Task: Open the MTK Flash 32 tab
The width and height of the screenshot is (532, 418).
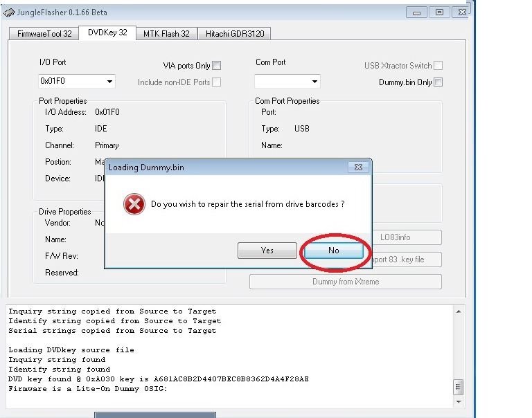Action: [x=166, y=33]
